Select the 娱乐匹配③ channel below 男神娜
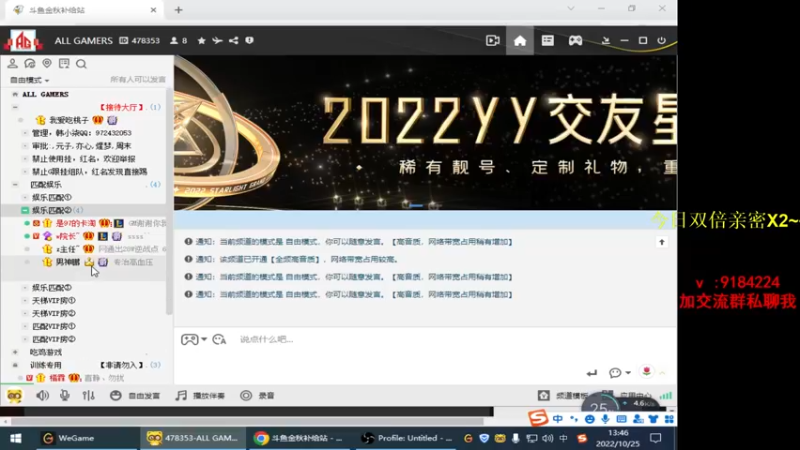Screen dimensions: 800x450 click(x=52, y=288)
